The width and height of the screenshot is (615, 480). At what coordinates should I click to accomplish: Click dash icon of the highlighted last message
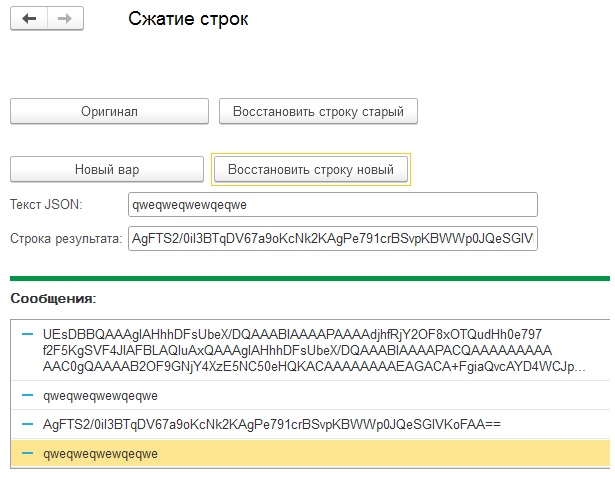27,453
